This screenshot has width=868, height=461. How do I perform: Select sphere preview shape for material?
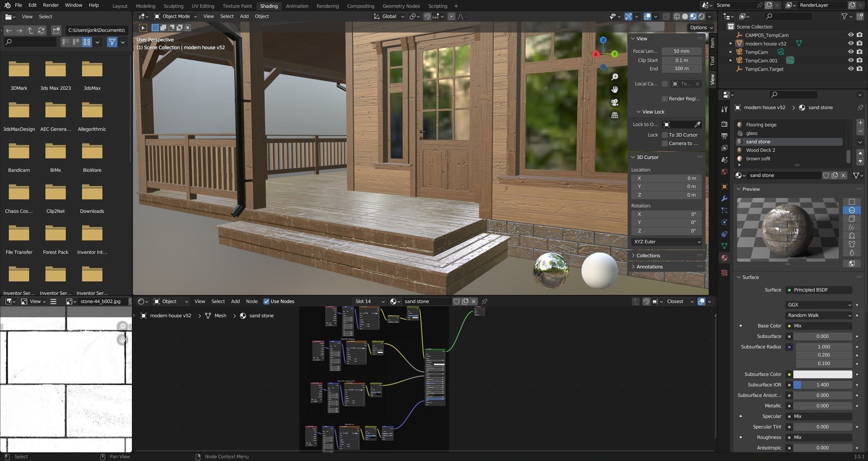pyautogui.click(x=851, y=210)
